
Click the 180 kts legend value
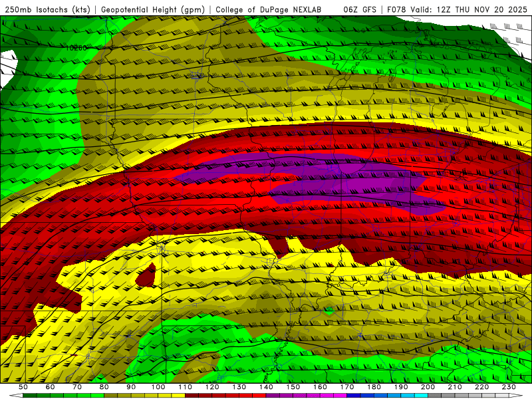[x=374, y=387]
